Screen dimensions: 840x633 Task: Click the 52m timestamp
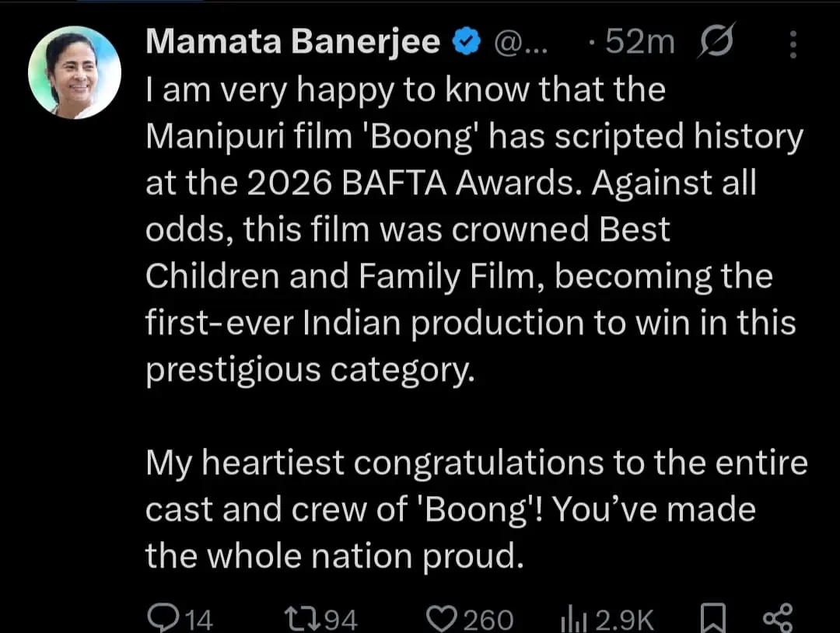(632, 44)
